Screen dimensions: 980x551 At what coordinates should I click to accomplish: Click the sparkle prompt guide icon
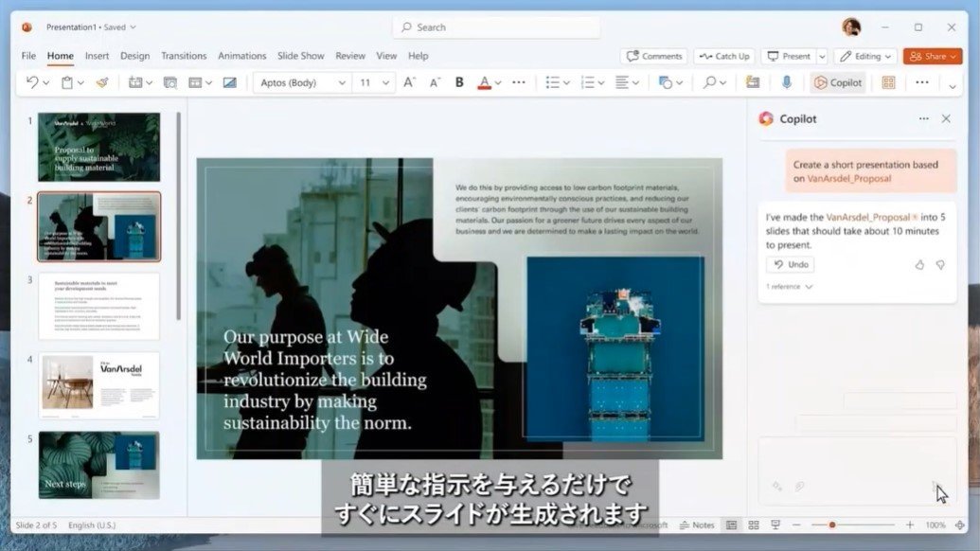(776, 486)
